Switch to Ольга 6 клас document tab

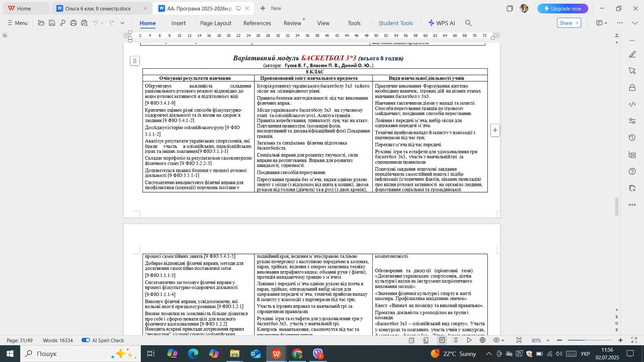click(x=102, y=8)
